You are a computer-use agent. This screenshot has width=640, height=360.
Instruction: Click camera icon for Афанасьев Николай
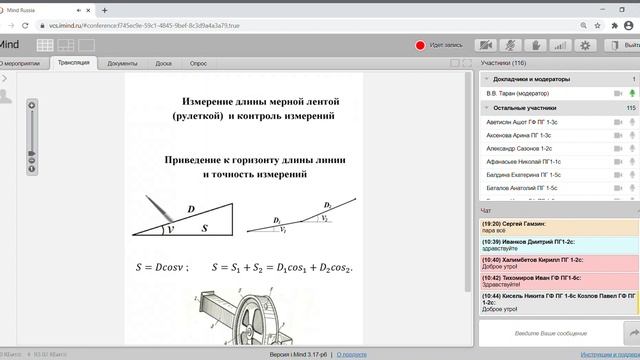[x=618, y=162]
